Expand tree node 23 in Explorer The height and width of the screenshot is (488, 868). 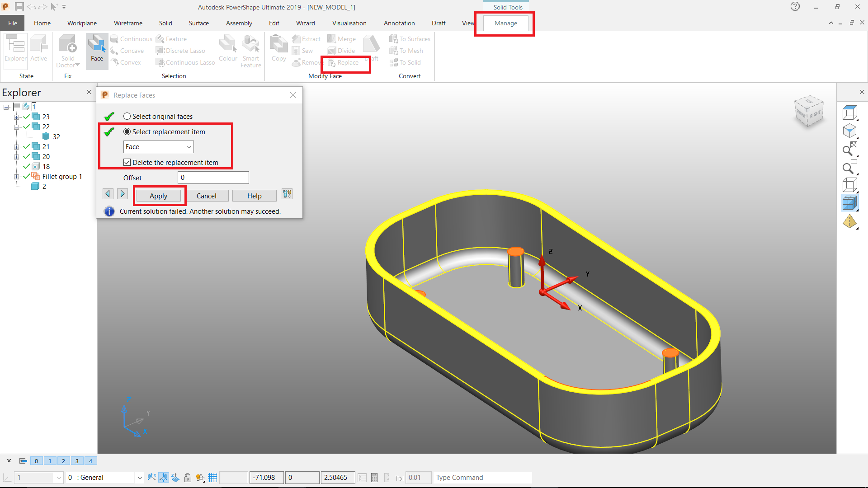click(16, 117)
